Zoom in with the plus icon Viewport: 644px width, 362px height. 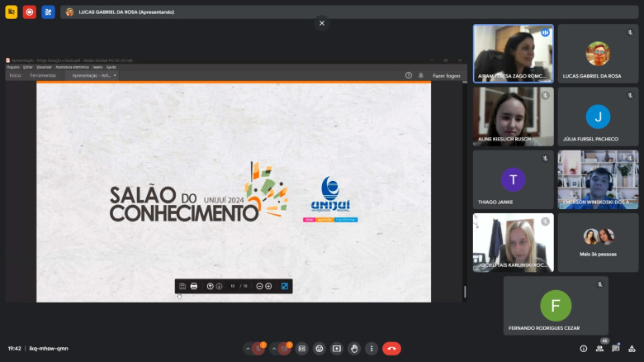point(268,286)
